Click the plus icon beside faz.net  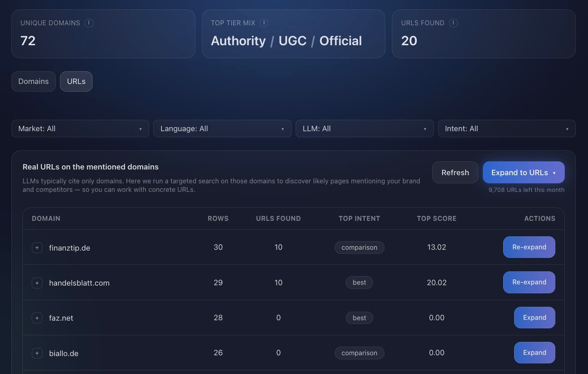click(x=37, y=318)
